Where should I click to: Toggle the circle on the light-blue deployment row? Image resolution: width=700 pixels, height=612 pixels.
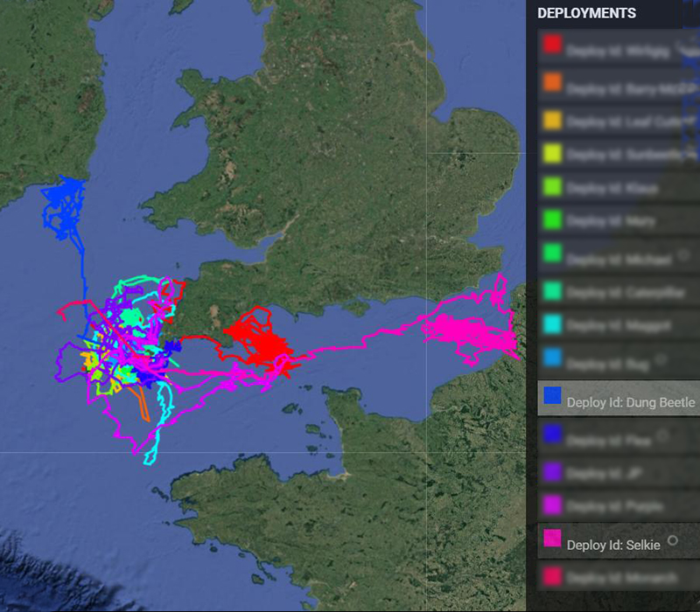click(661, 358)
